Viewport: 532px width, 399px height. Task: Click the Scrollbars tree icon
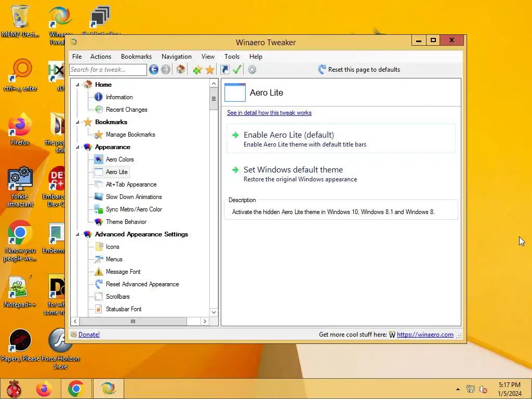(99, 297)
